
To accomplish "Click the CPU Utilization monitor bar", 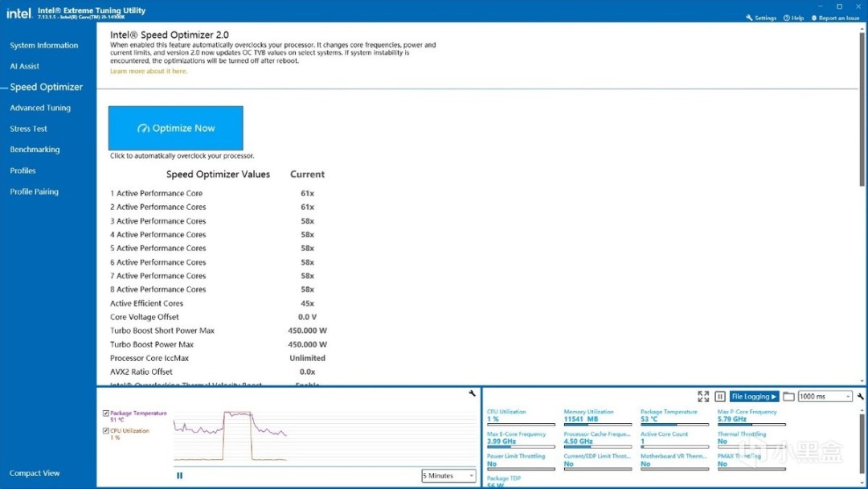I will click(521, 425).
